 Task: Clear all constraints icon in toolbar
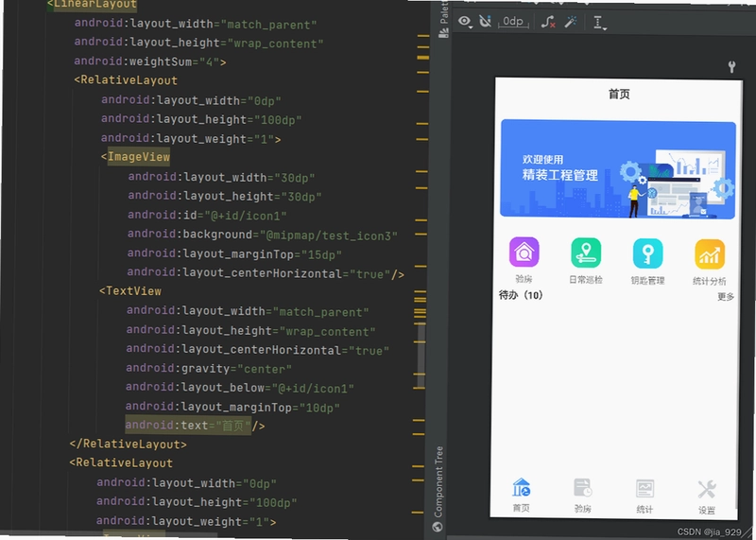coord(548,22)
